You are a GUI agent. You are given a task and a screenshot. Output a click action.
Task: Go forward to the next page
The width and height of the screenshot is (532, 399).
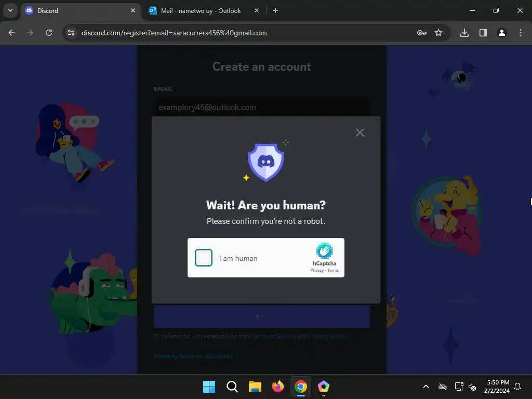coord(30,33)
